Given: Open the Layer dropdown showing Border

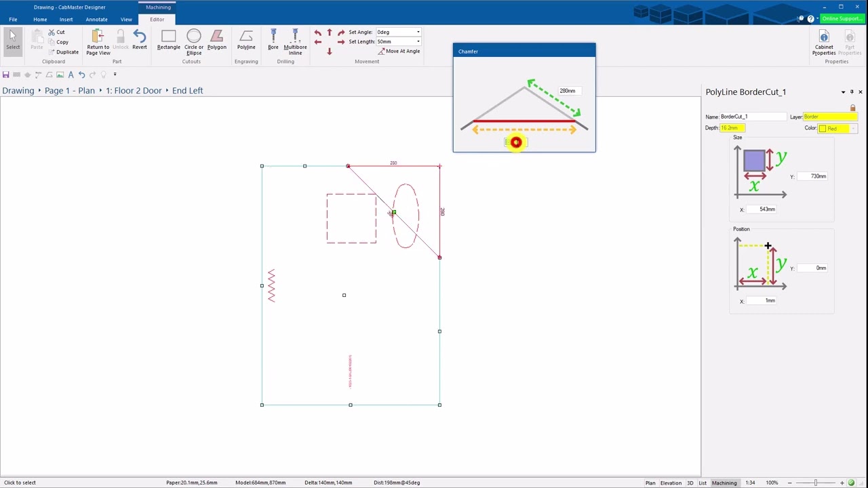Looking at the screenshot, I should 830,117.
